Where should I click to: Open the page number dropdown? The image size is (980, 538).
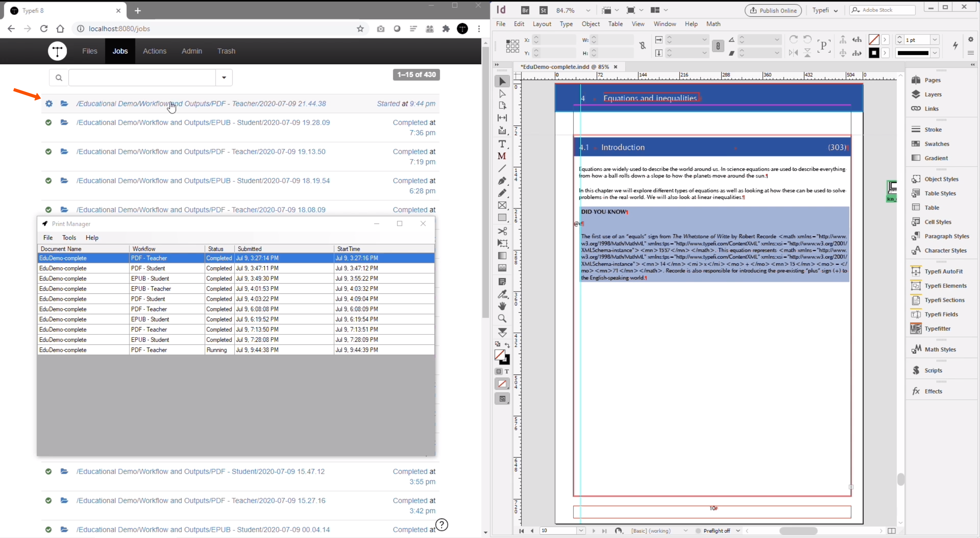[581, 530]
